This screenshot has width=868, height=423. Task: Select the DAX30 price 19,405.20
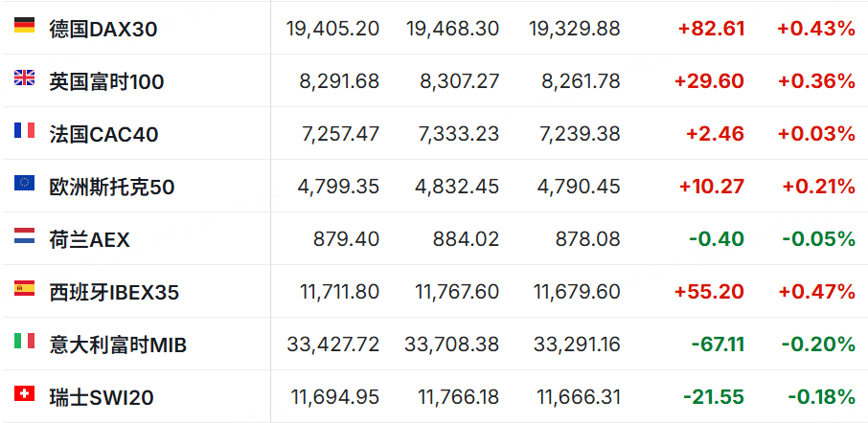[332, 29]
